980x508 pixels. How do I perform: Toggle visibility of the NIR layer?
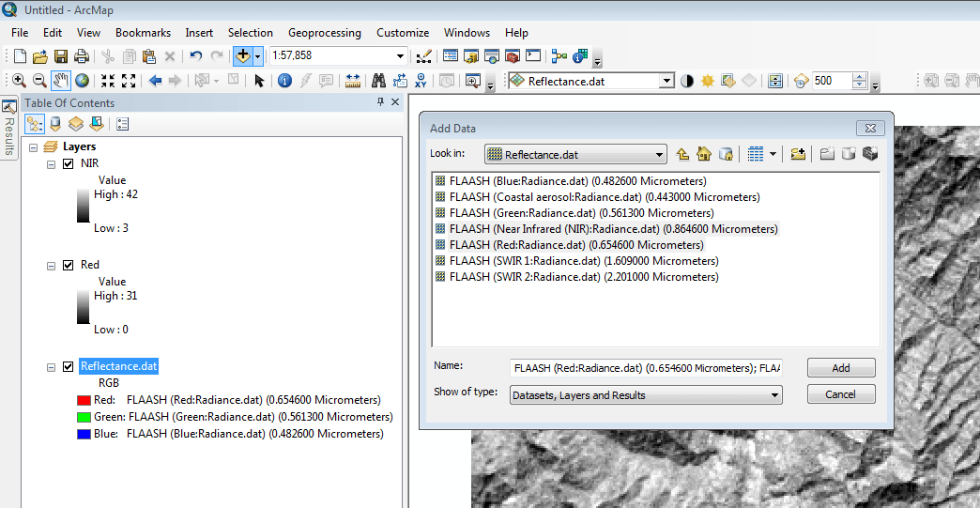pyautogui.click(x=69, y=163)
